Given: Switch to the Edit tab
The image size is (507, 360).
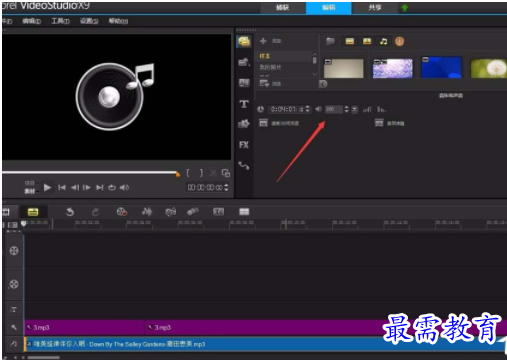Looking at the screenshot, I should click(329, 7).
